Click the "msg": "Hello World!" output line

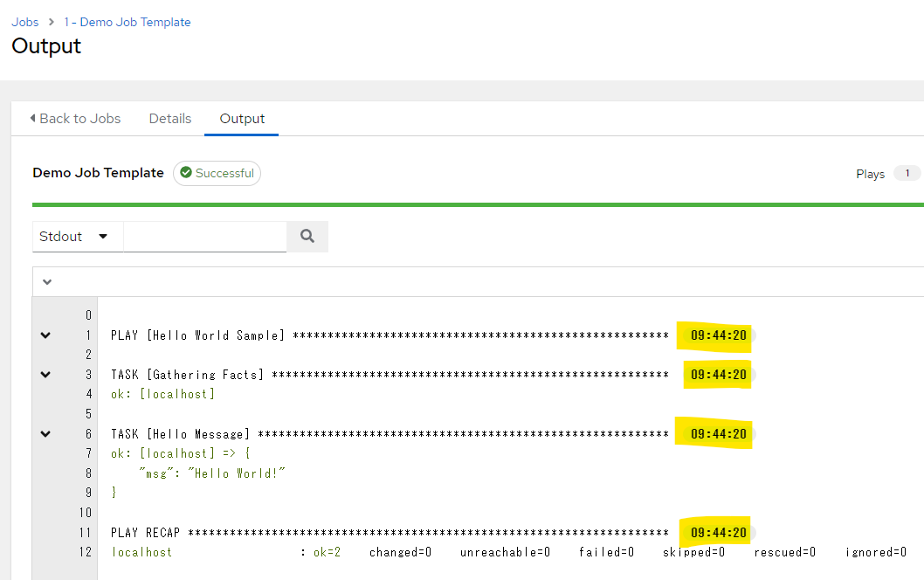212,473
